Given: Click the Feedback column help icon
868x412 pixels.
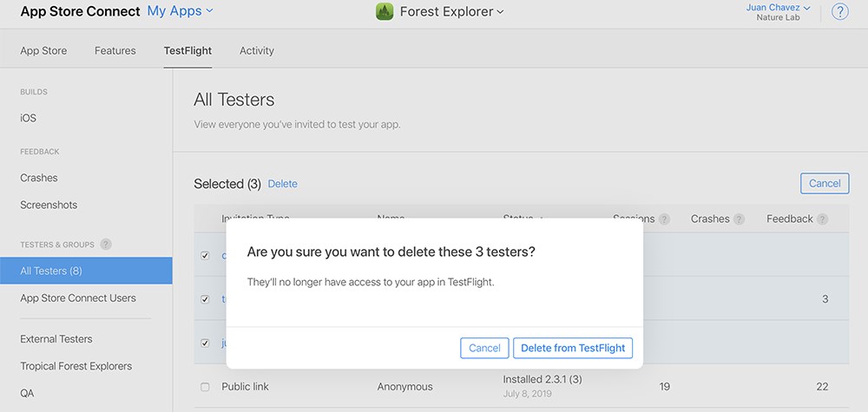Looking at the screenshot, I should 823,219.
